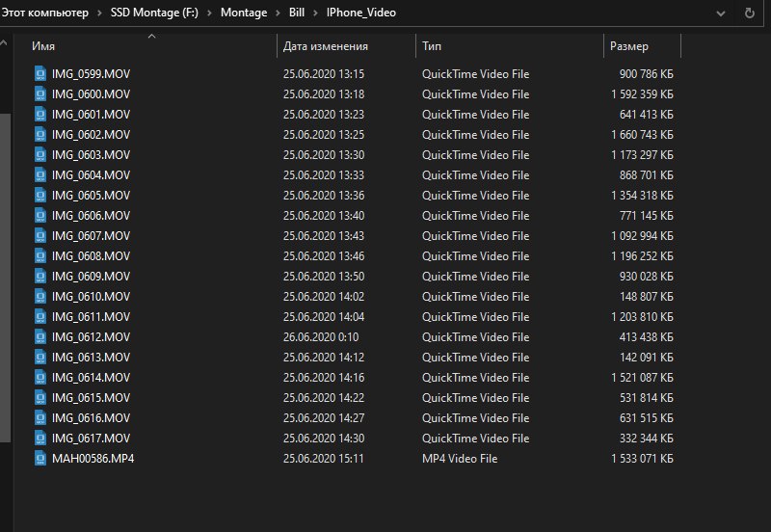Navigate to the Bill folder breadcrumb
The height and width of the screenshot is (532, 771).
point(297,13)
